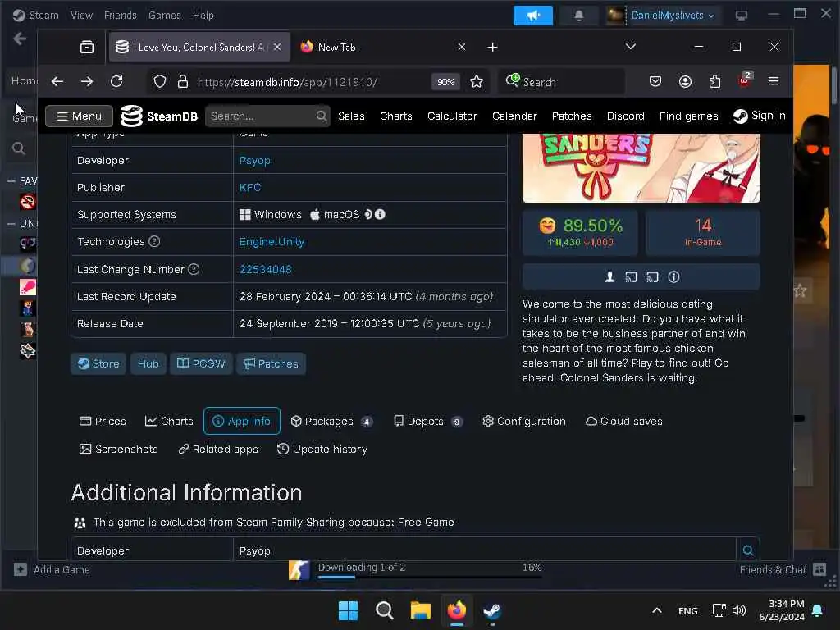Switch to the Depots tab
Viewport: 840px width, 630px height.
[427, 421]
